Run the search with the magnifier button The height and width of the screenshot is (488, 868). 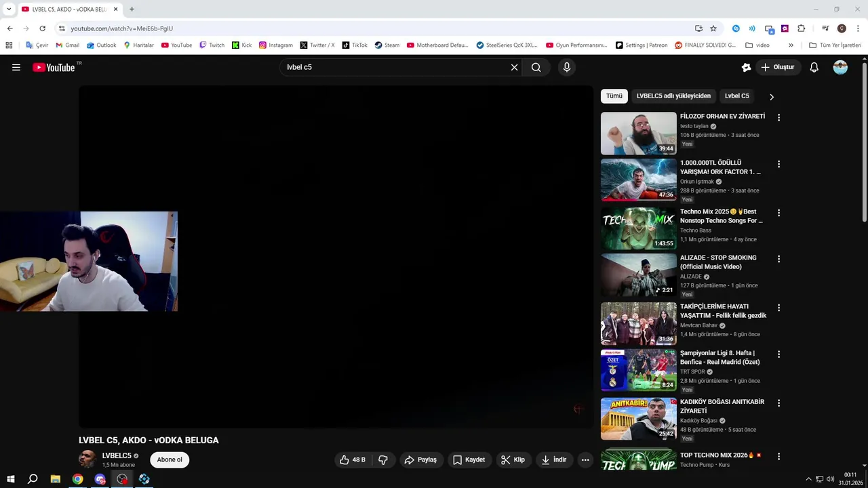point(536,67)
